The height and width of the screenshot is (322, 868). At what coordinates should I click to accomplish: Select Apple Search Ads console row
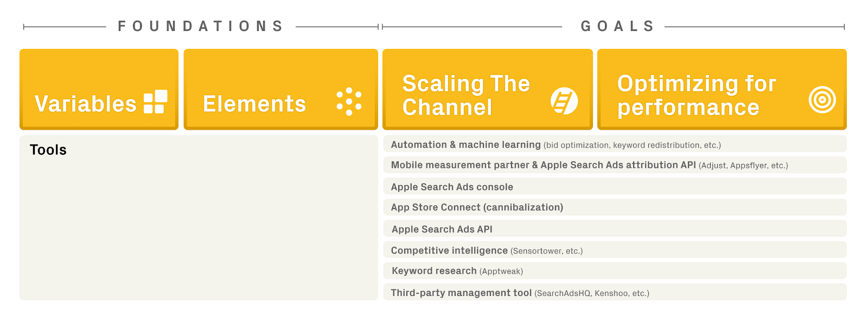tap(615, 186)
